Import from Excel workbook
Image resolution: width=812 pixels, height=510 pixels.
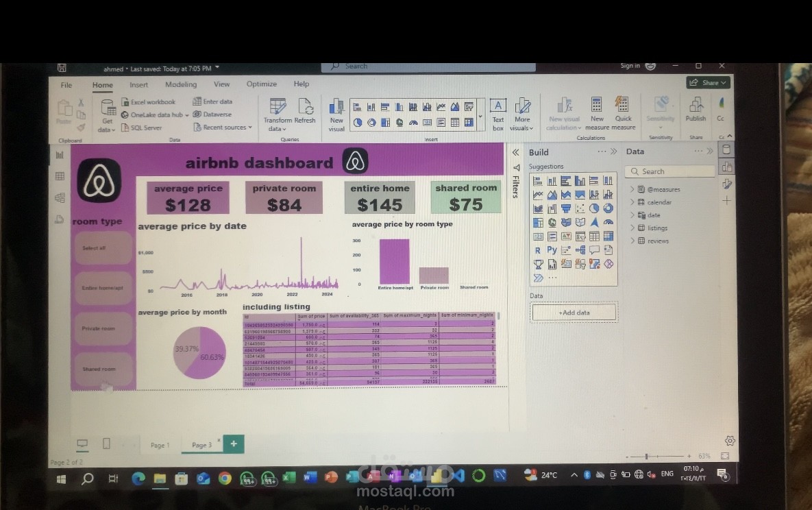pyautogui.click(x=149, y=102)
